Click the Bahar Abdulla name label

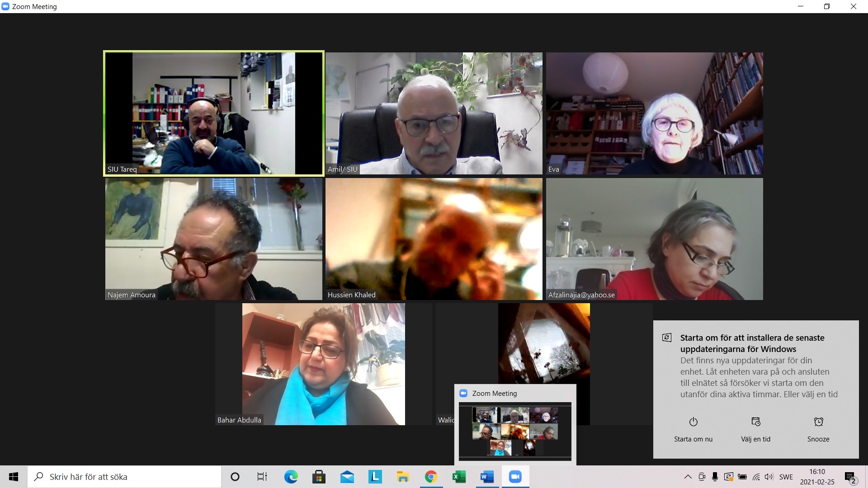[239, 420]
